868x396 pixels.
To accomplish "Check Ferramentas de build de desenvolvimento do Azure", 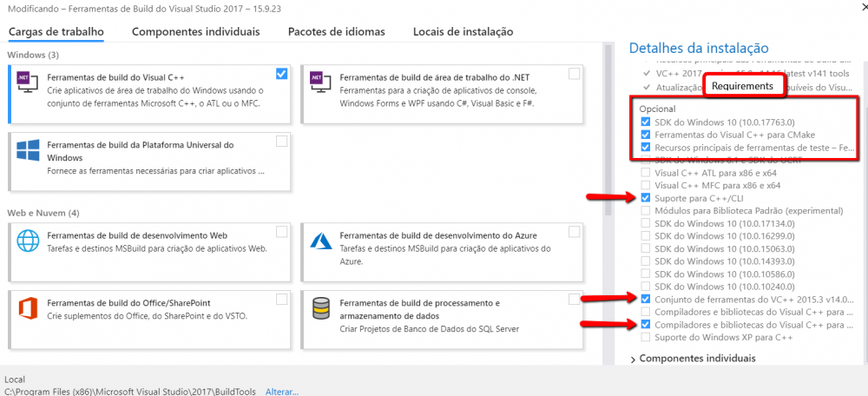I will coord(574,232).
